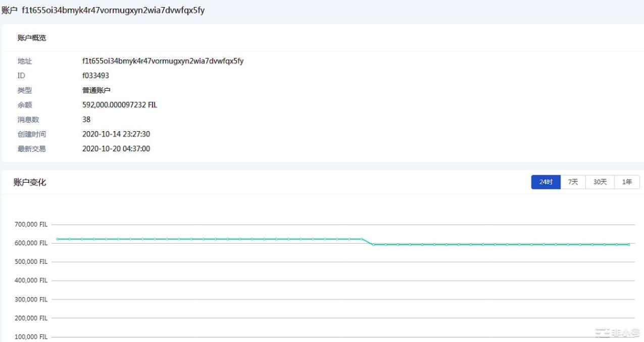Click the page title account address
Viewport: 644px width, 342px height.
pos(113,11)
